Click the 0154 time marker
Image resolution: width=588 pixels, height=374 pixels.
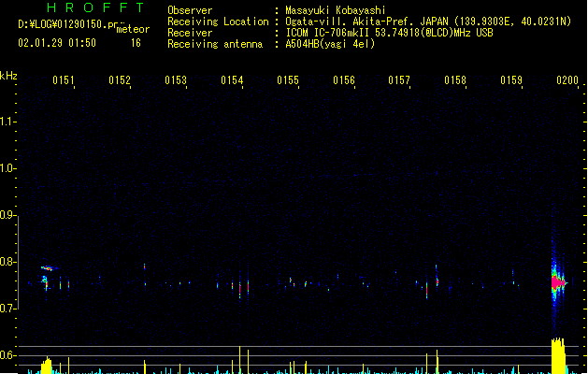232,80
